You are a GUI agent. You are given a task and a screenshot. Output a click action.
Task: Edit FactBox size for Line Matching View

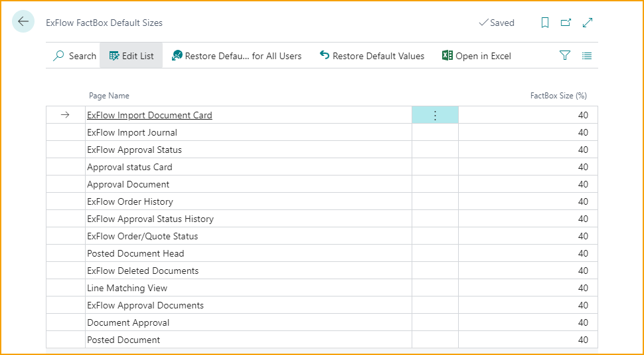(528, 288)
